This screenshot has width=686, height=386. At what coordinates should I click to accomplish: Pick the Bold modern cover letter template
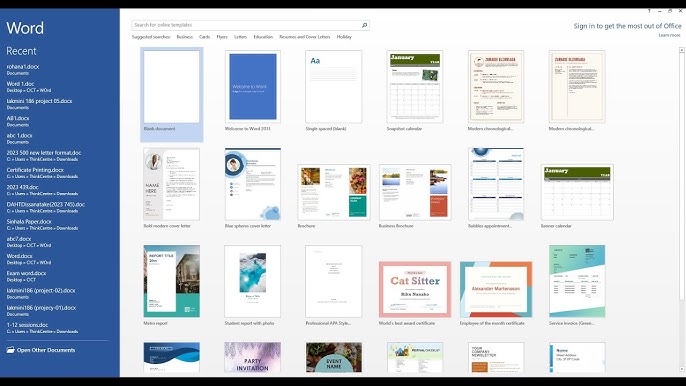172,188
